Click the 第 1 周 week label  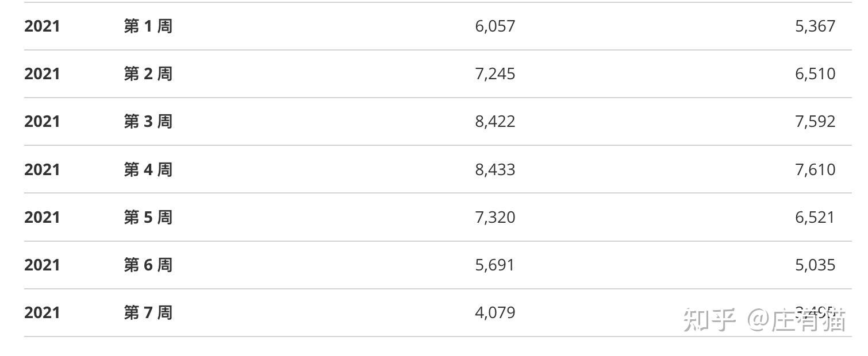pos(148,26)
